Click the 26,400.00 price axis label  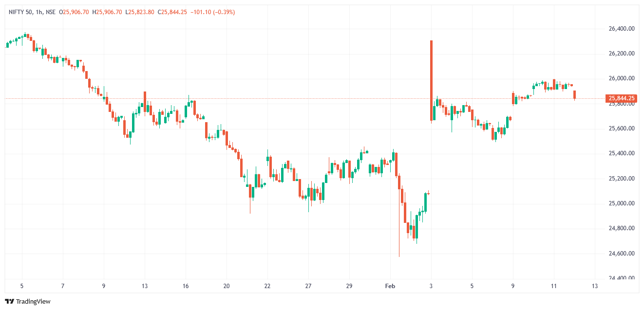tap(621, 29)
